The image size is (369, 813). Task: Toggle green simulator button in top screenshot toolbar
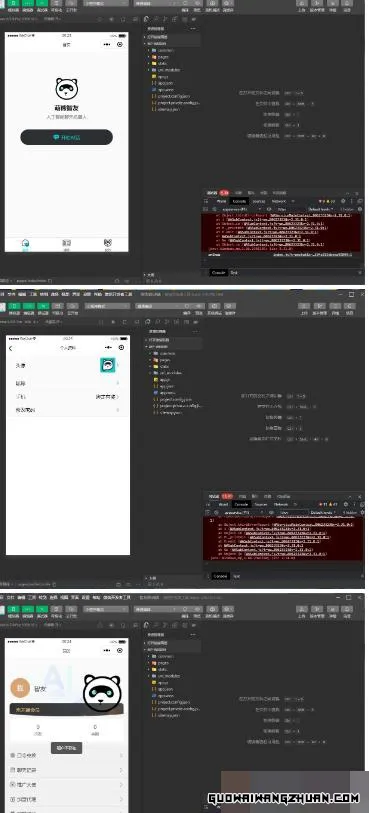14,3
